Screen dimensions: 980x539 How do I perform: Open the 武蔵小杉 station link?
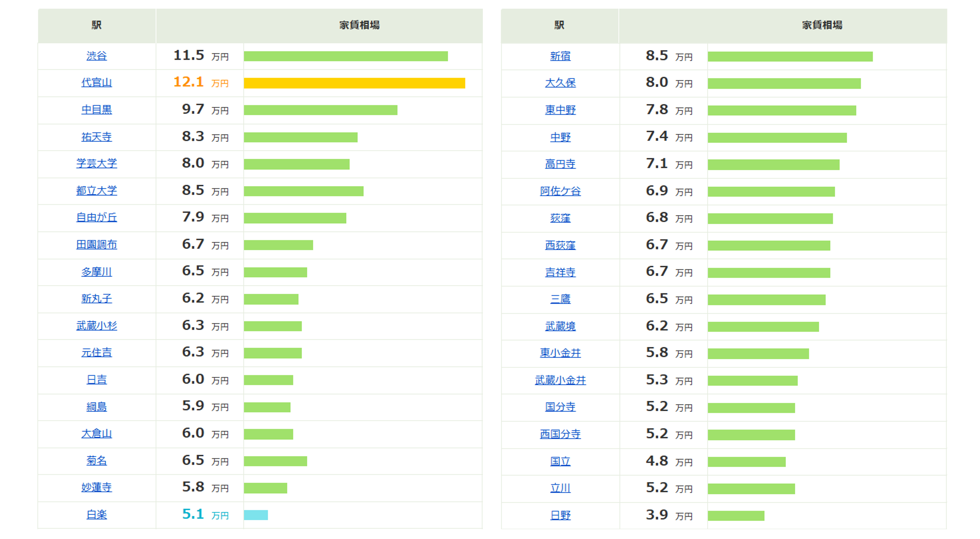coord(97,326)
